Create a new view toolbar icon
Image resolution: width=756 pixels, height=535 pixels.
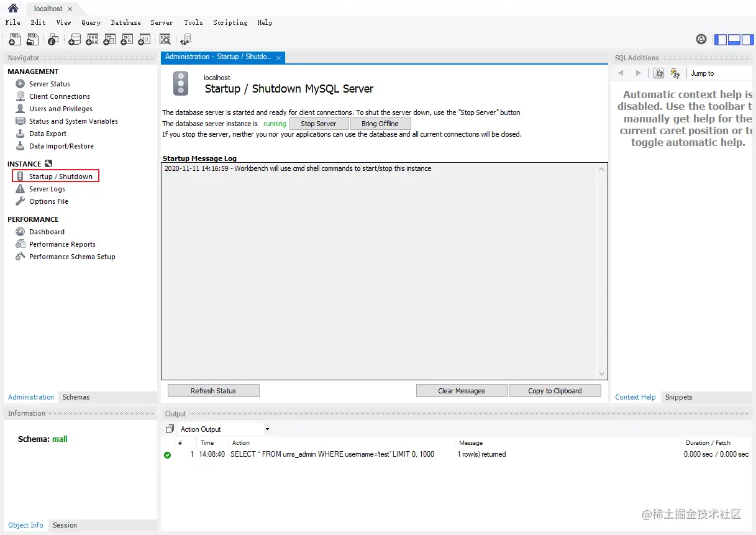point(109,39)
